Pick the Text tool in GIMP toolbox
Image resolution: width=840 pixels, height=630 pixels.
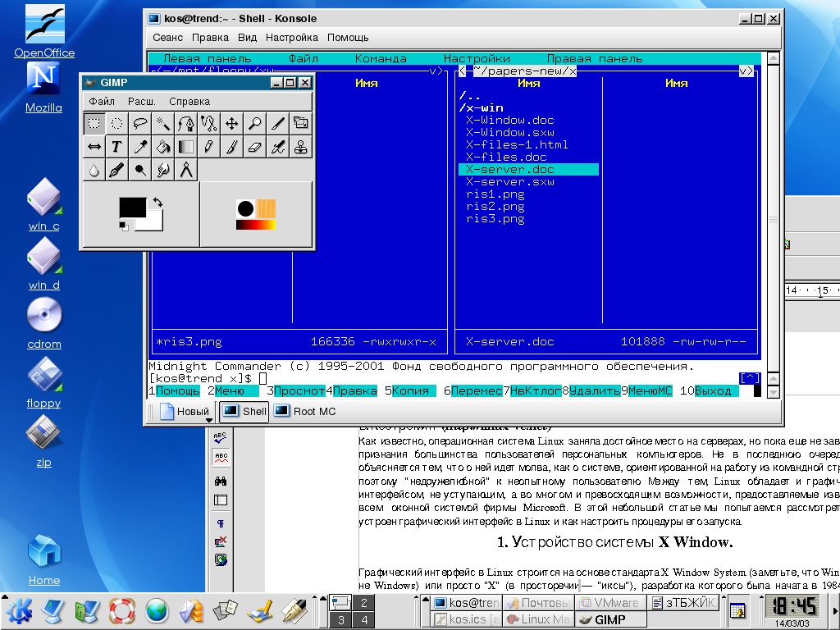[117, 147]
